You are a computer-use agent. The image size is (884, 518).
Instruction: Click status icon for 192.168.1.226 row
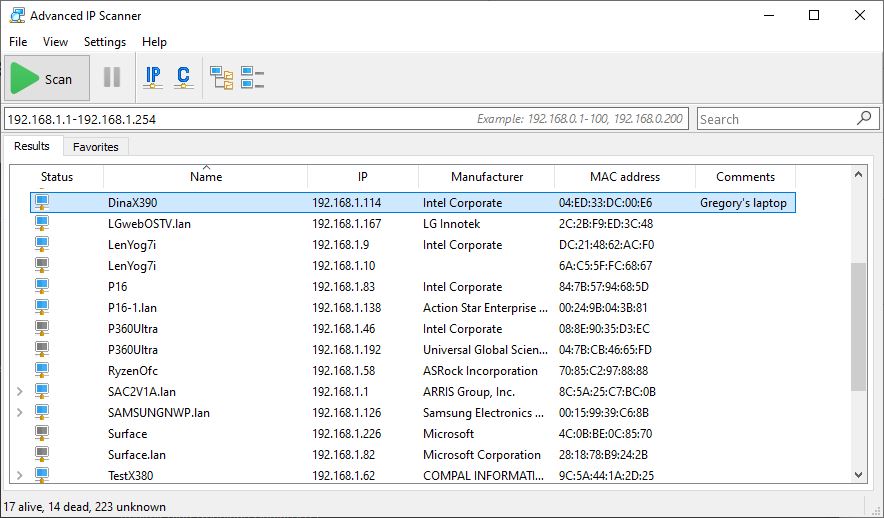coord(41,433)
